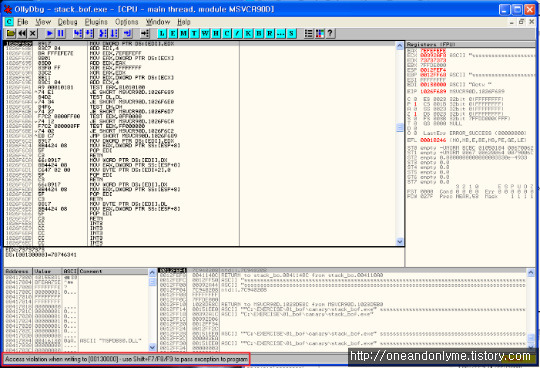Screen dimensions: 540x368
Task: Run the program with the play icon
Action: click(x=50, y=33)
